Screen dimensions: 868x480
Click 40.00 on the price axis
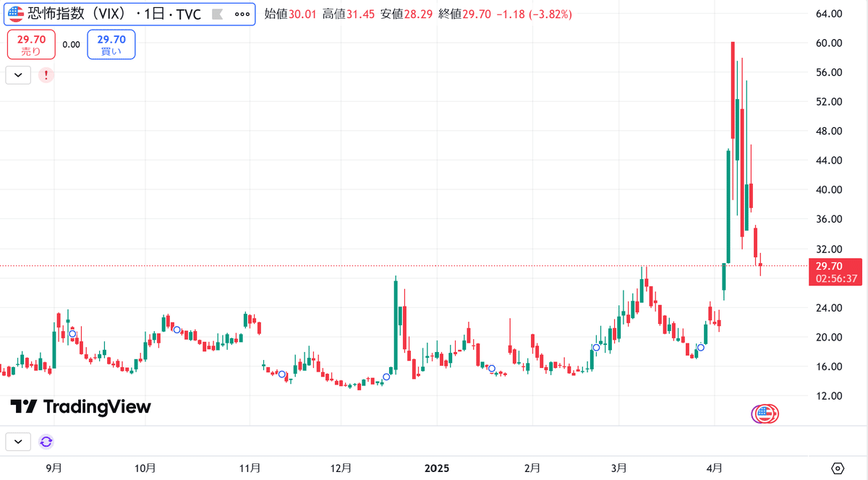[x=827, y=190]
